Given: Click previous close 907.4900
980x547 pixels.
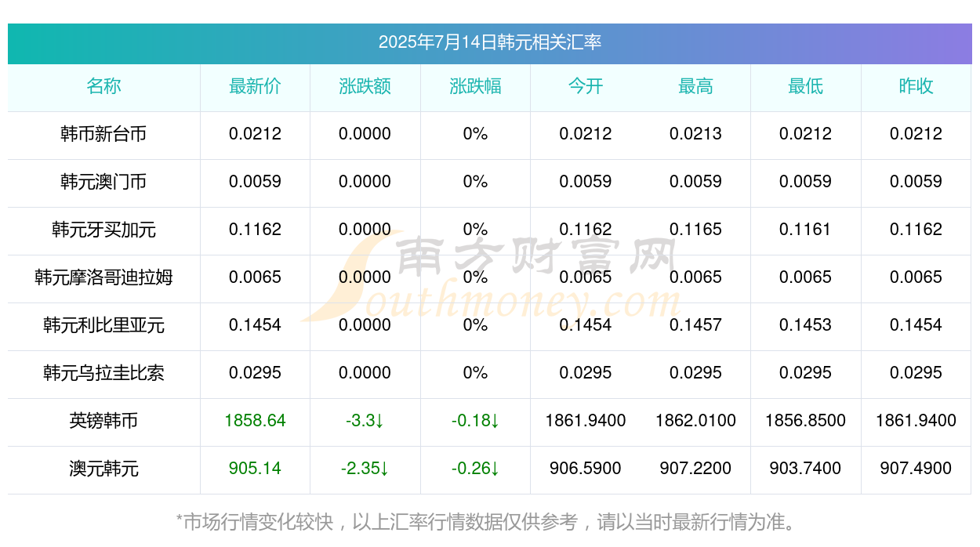Looking at the screenshot, I should [x=916, y=469].
